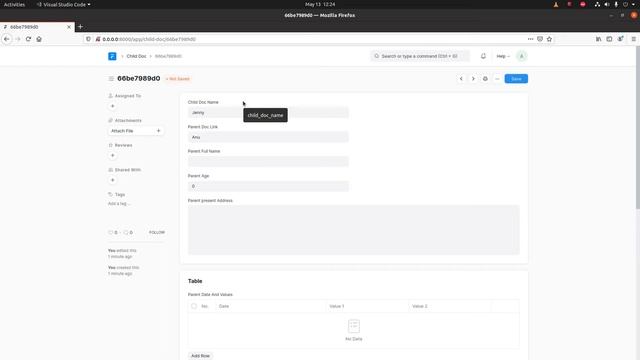Focus the Parent Full Name field
Viewport: 640px width, 360px height.
click(x=268, y=162)
